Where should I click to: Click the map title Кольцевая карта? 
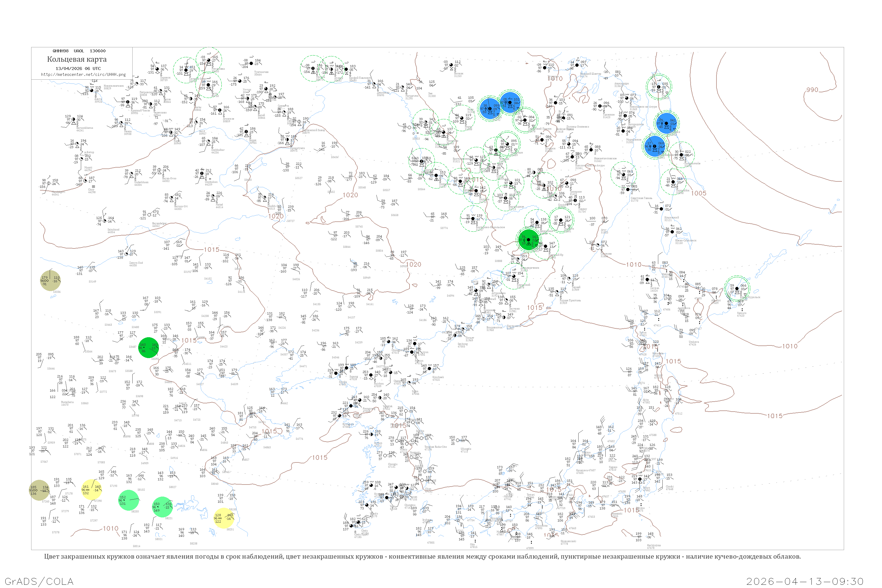(77, 59)
